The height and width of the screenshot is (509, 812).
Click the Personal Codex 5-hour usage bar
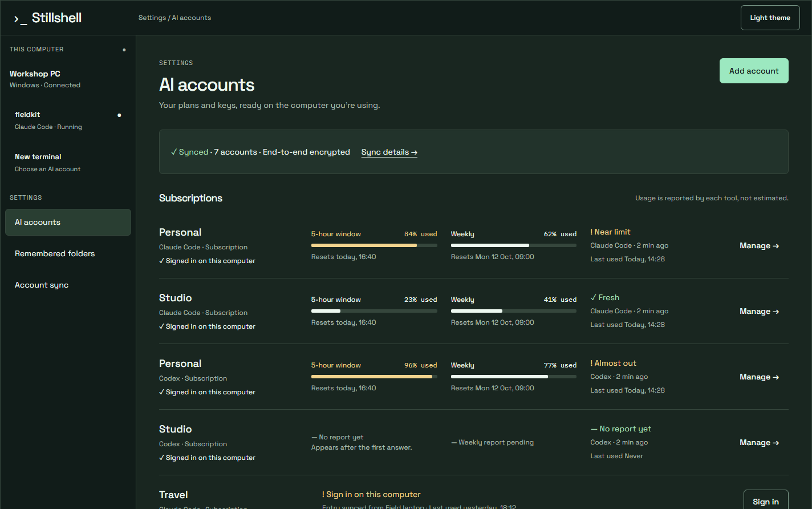coord(374,377)
